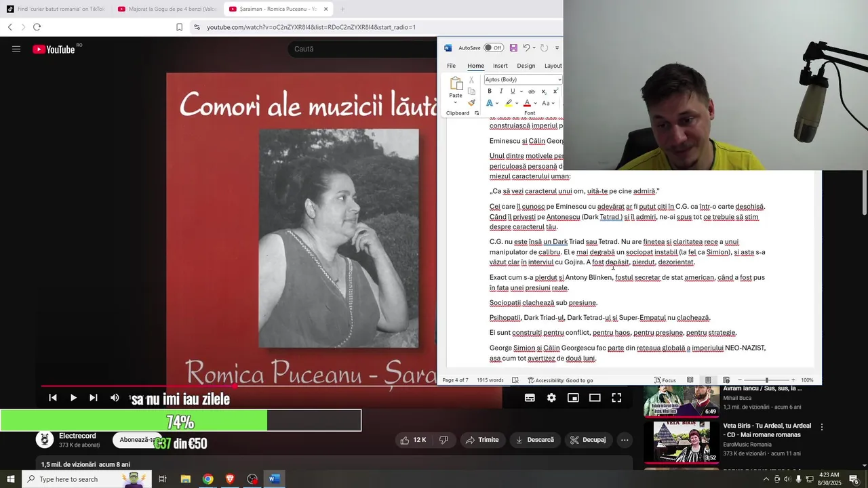Open YouTube player settings gear
868x488 pixels.
tap(551, 398)
